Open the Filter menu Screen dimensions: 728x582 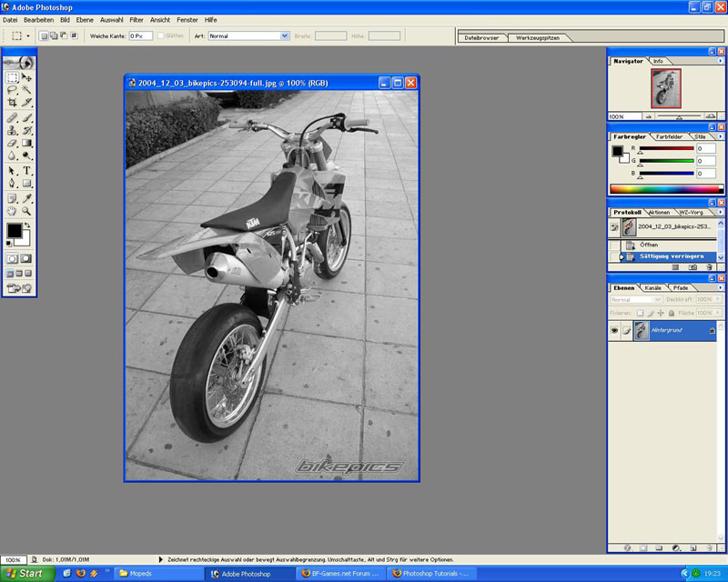(136, 19)
